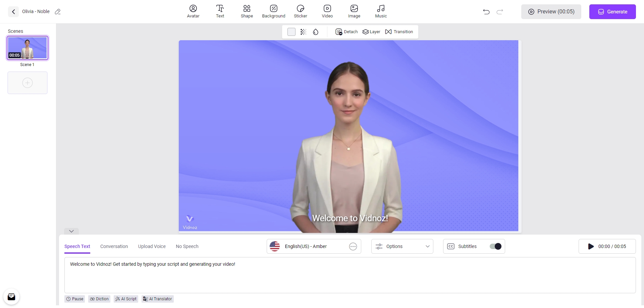Open the inbox icon at bottom left
Viewport: 644px width, 308px height.
click(11, 297)
